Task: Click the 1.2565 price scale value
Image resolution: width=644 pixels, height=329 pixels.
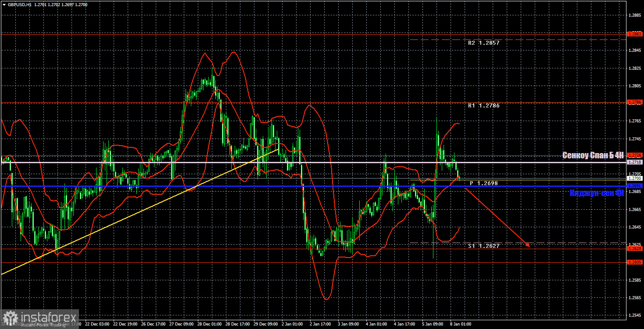Action: (x=635, y=298)
